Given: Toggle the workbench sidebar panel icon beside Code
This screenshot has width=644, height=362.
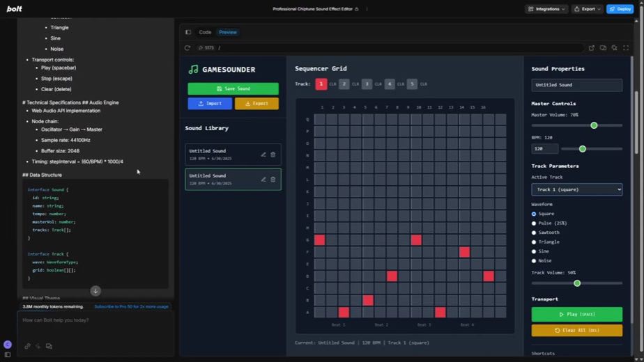Looking at the screenshot, I should click(188, 32).
